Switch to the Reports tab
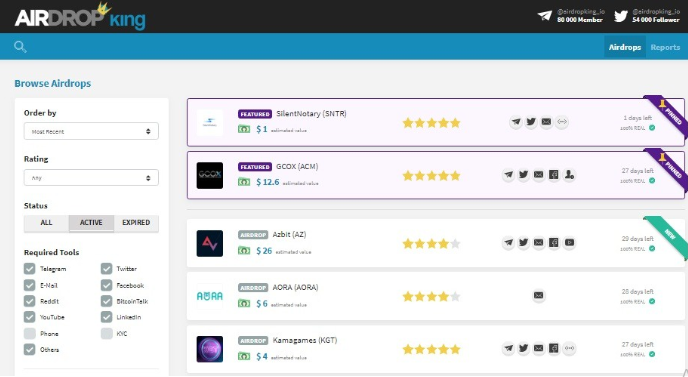The image size is (688, 377). (665, 47)
